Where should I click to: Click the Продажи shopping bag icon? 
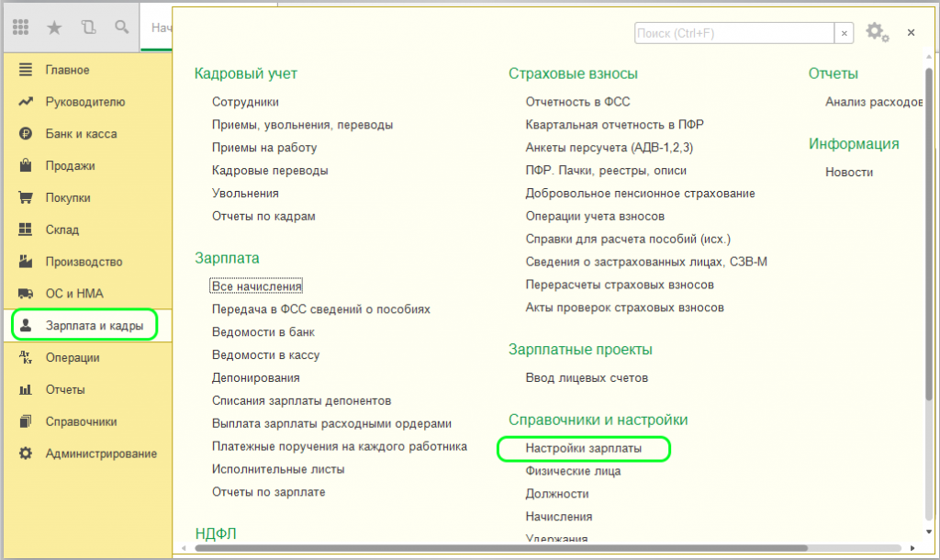(25, 165)
